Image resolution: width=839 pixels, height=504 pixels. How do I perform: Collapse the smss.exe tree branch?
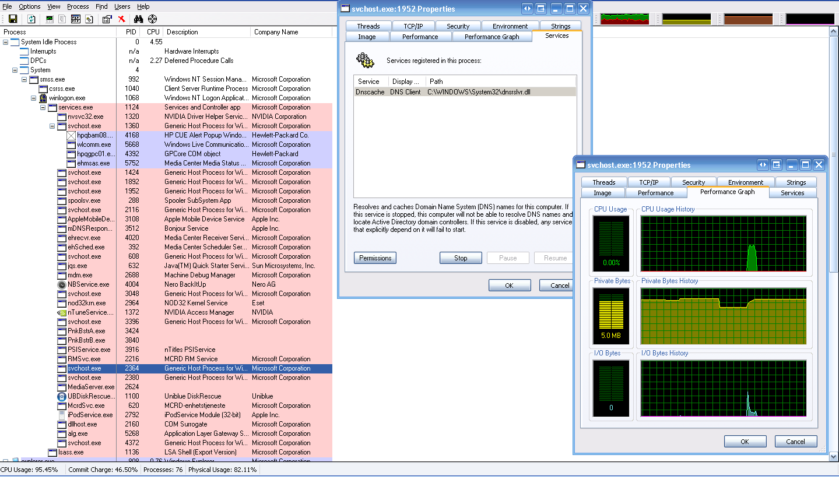[x=24, y=79]
